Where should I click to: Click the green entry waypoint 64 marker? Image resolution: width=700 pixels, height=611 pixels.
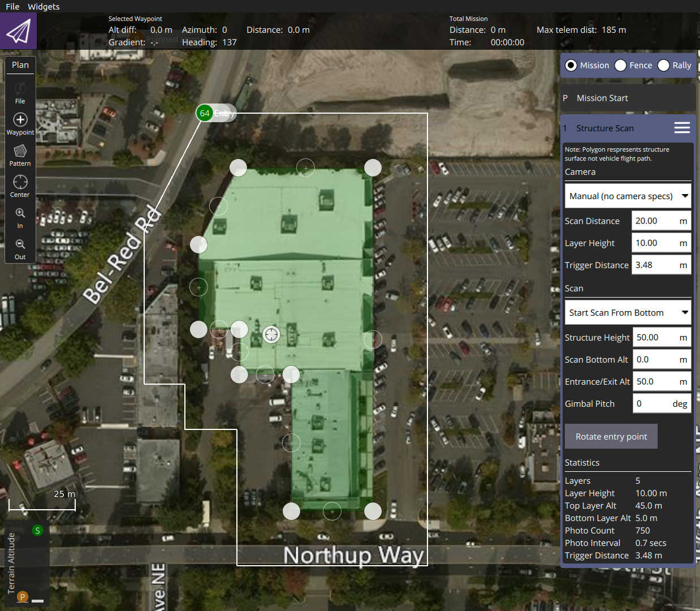click(x=204, y=113)
